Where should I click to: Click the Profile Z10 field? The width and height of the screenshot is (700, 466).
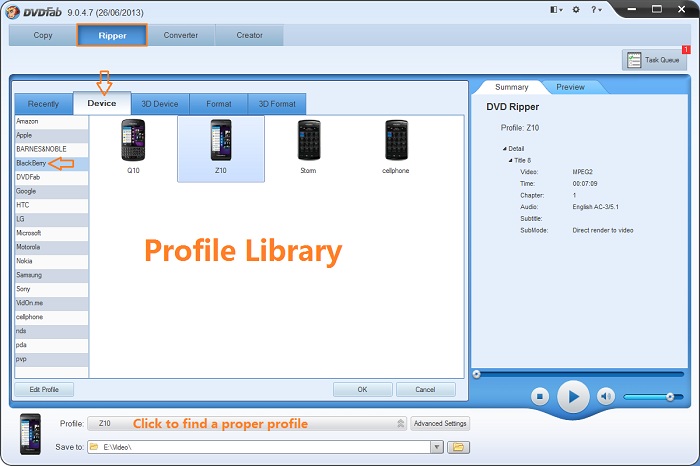[x=247, y=423]
